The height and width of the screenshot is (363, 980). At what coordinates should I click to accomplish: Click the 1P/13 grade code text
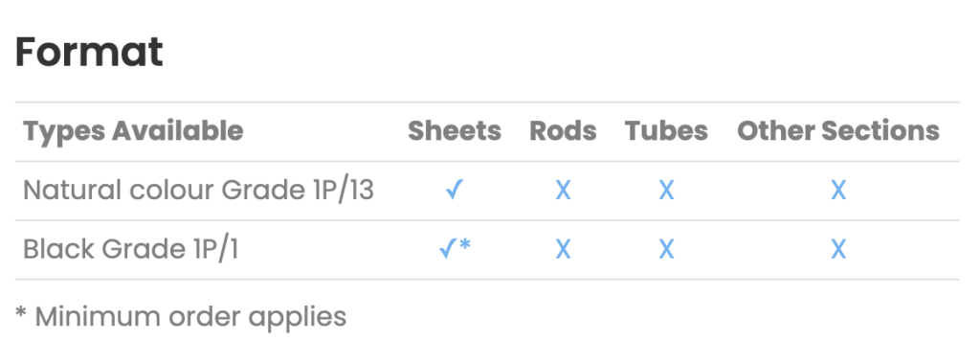[x=343, y=191]
